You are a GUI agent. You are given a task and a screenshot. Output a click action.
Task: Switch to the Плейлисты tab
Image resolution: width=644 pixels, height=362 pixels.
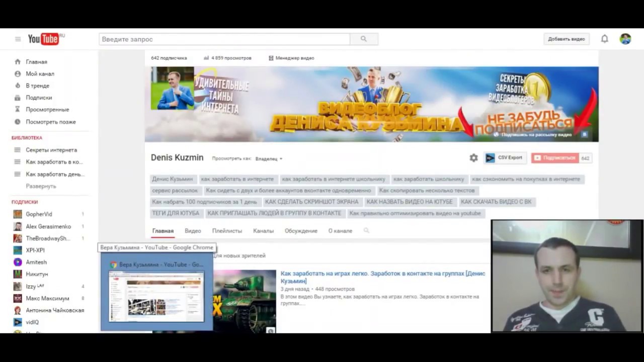coord(227,231)
